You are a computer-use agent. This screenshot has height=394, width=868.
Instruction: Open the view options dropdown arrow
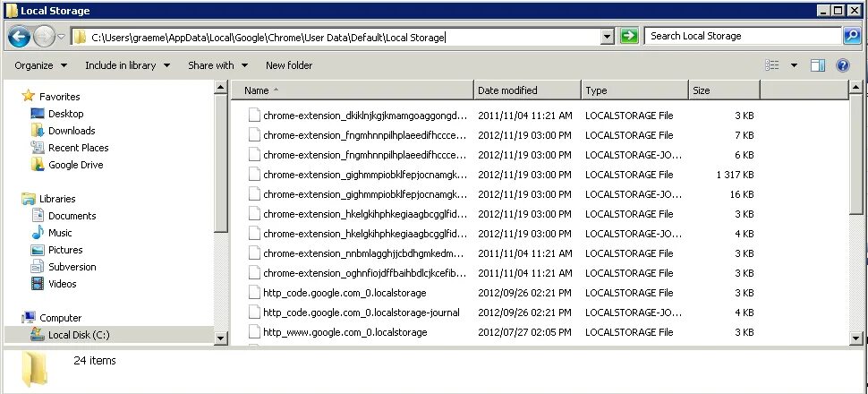click(x=794, y=65)
